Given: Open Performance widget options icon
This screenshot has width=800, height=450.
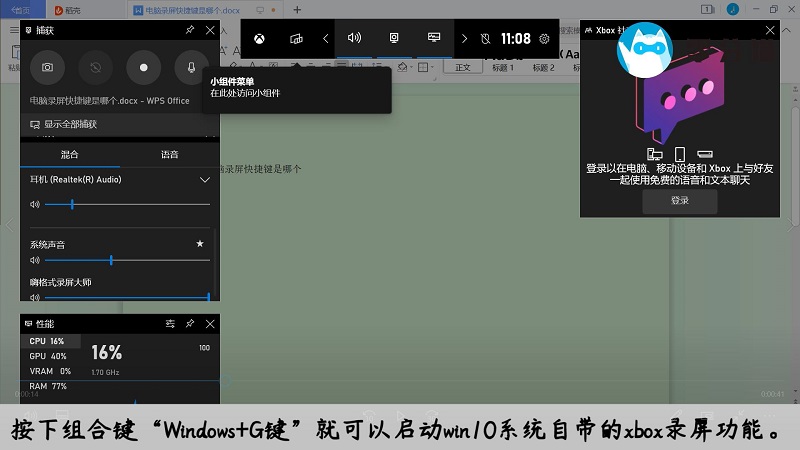Looking at the screenshot, I should (170, 323).
